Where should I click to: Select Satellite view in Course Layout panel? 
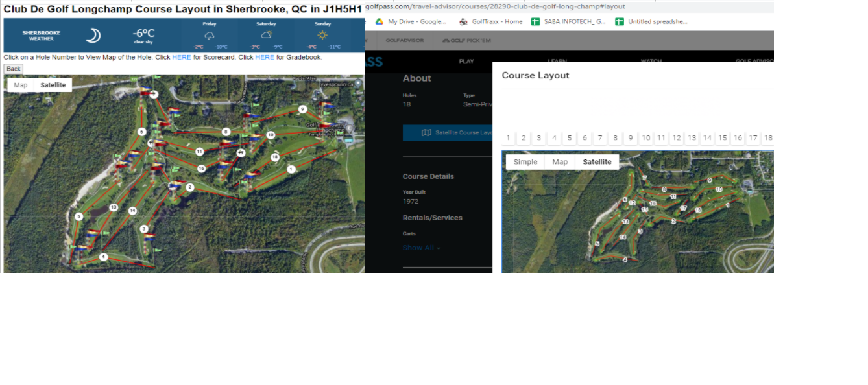tap(597, 161)
